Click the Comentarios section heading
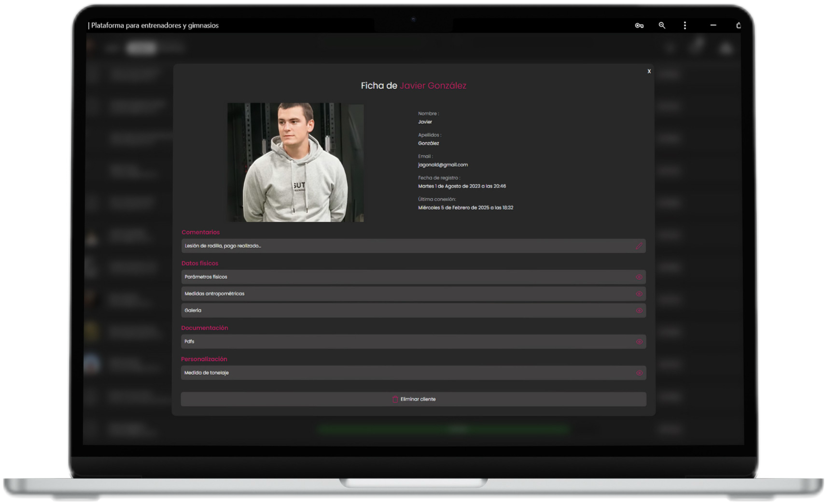 pyautogui.click(x=201, y=232)
